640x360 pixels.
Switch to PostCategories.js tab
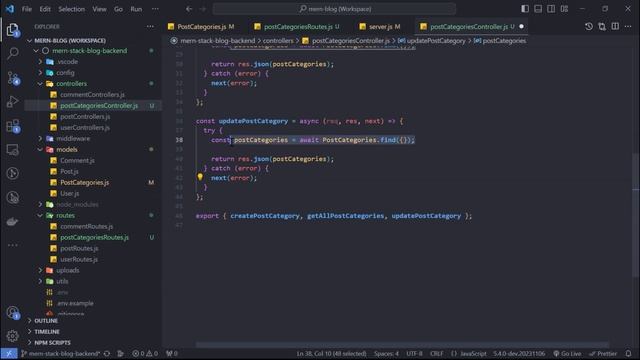[x=201, y=27]
